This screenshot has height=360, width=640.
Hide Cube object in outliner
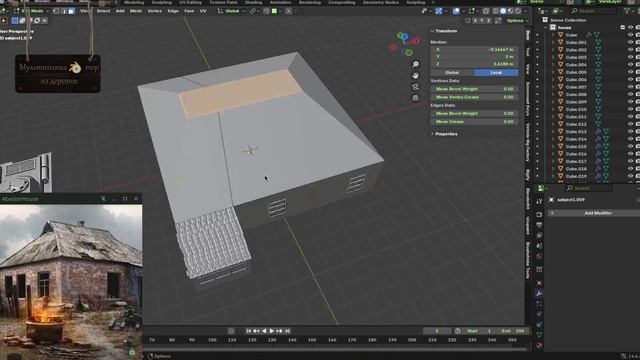tap(631, 35)
